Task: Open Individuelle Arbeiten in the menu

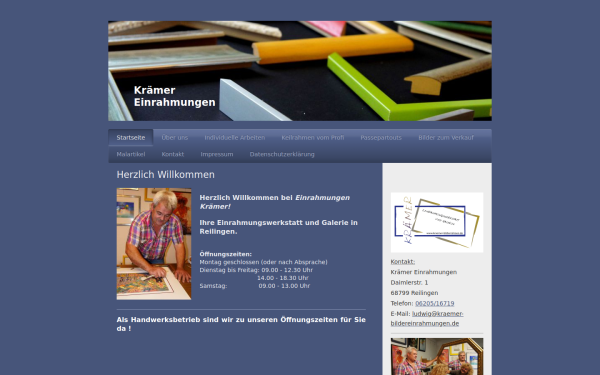Action: tap(235, 138)
